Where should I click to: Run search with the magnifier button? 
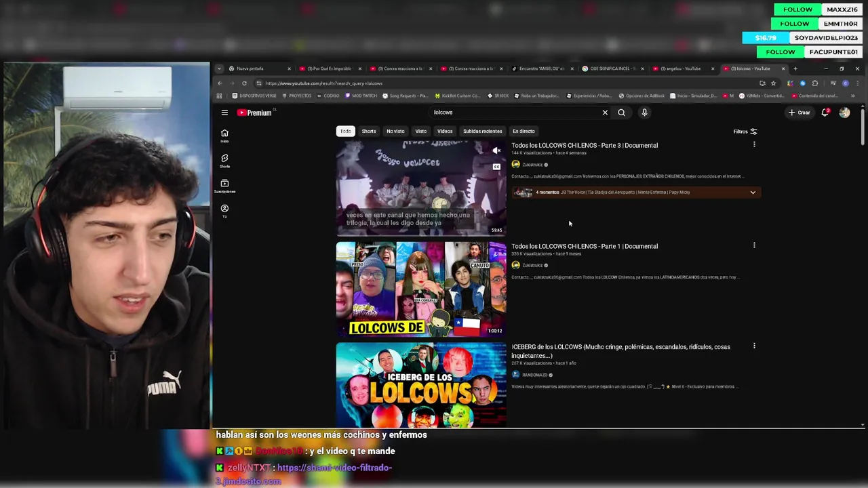coord(621,113)
